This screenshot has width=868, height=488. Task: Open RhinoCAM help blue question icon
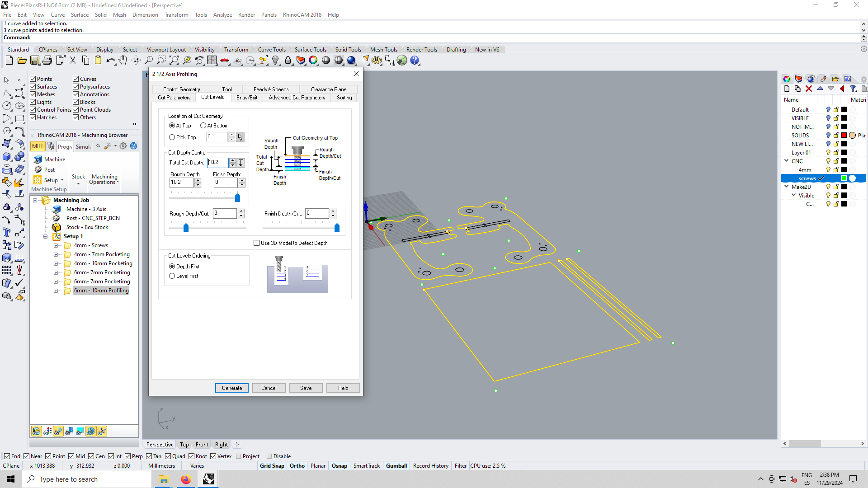134,146
